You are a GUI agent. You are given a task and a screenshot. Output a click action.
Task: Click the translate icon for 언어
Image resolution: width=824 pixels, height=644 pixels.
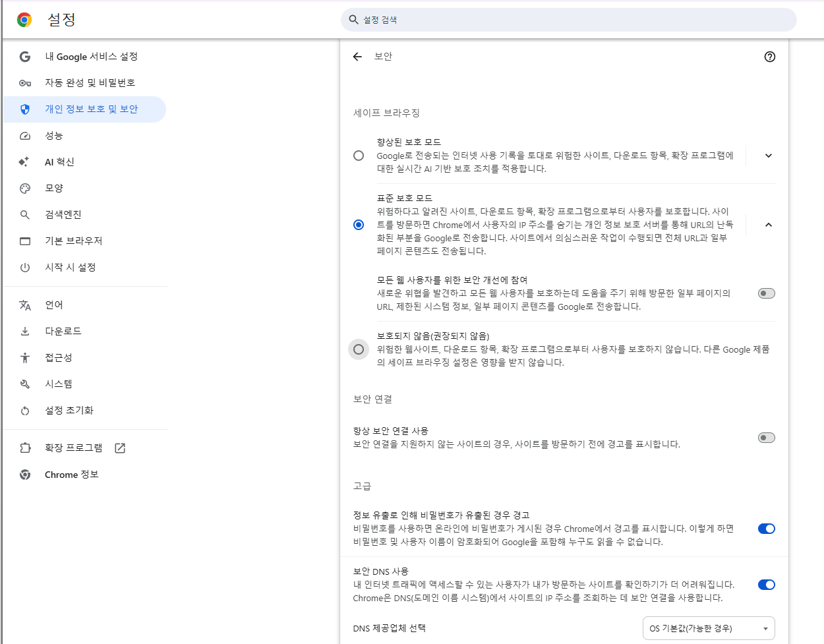click(x=25, y=305)
